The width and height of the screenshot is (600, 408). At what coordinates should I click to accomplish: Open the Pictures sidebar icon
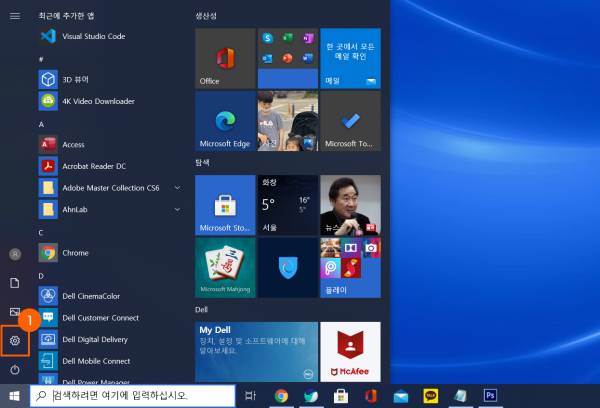(x=15, y=312)
